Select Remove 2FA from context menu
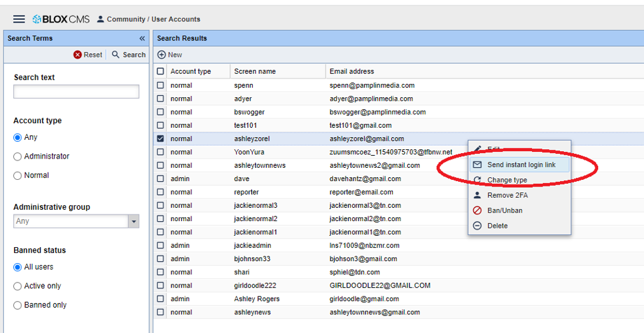Screen dimensions: 644x333 coord(507,195)
